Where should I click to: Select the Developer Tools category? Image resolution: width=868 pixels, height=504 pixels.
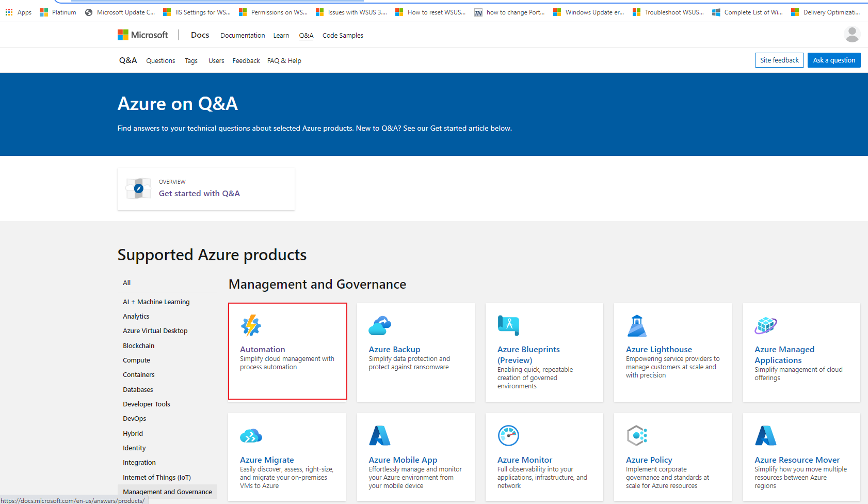point(147,404)
